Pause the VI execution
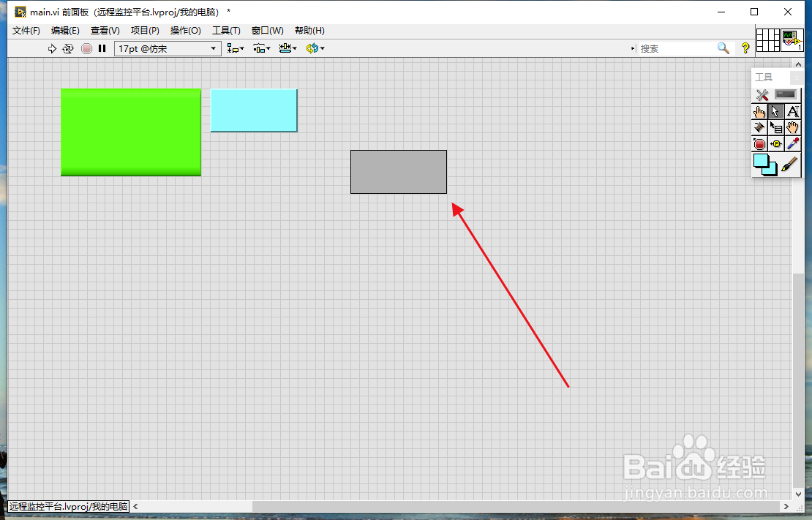This screenshot has width=812, height=520. (102, 49)
